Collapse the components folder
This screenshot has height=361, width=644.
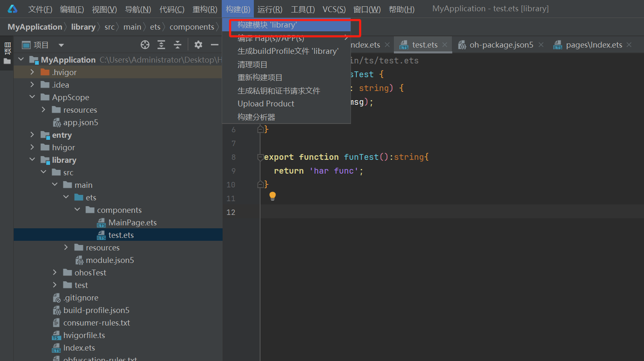77,210
